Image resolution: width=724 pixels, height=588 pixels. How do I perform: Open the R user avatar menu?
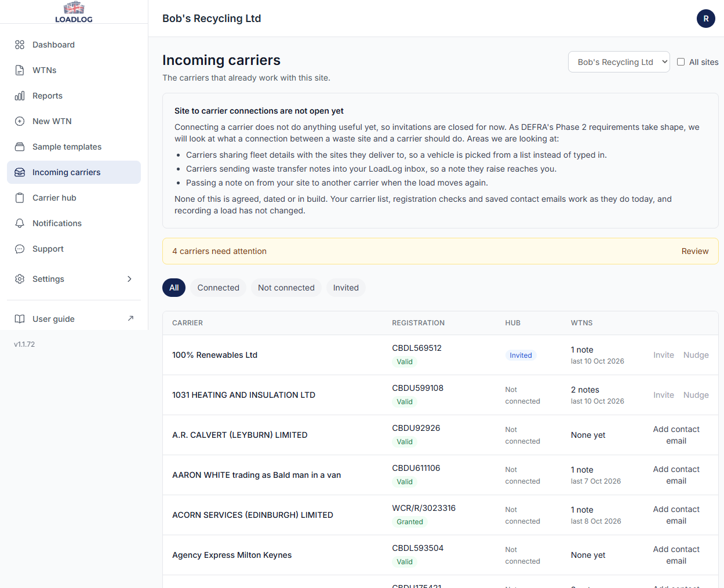click(x=706, y=19)
